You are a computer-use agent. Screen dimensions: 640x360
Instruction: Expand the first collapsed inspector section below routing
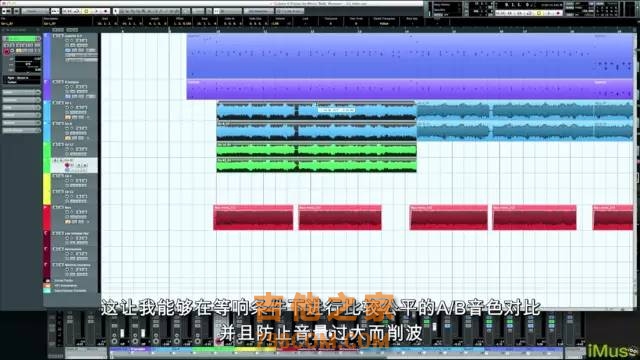[x=22, y=92]
